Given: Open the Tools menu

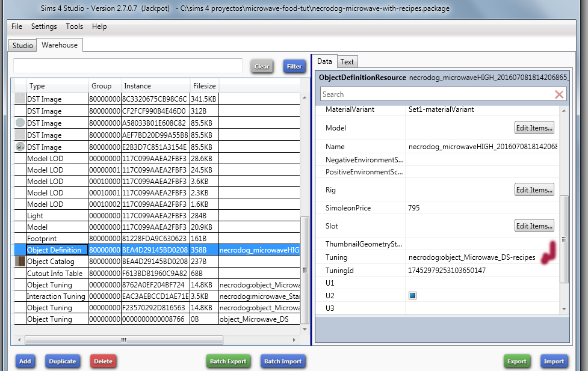Looking at the screenshot, I should coord(74,26).
